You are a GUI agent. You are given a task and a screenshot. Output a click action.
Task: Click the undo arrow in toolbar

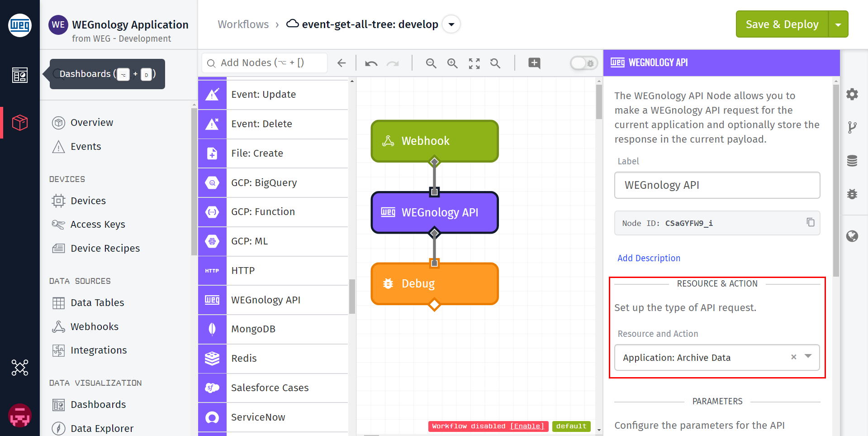[371, 63]
